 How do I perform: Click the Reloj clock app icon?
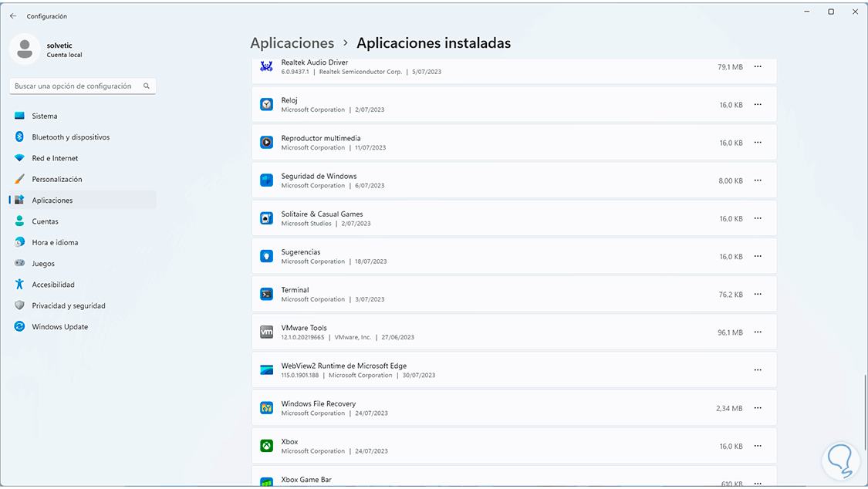266,105
